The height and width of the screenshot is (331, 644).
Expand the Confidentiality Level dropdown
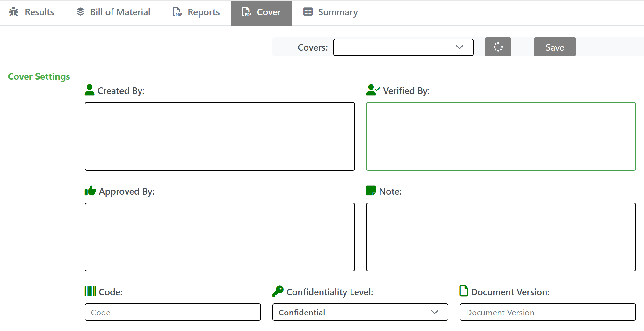click(x=360, y=312)
